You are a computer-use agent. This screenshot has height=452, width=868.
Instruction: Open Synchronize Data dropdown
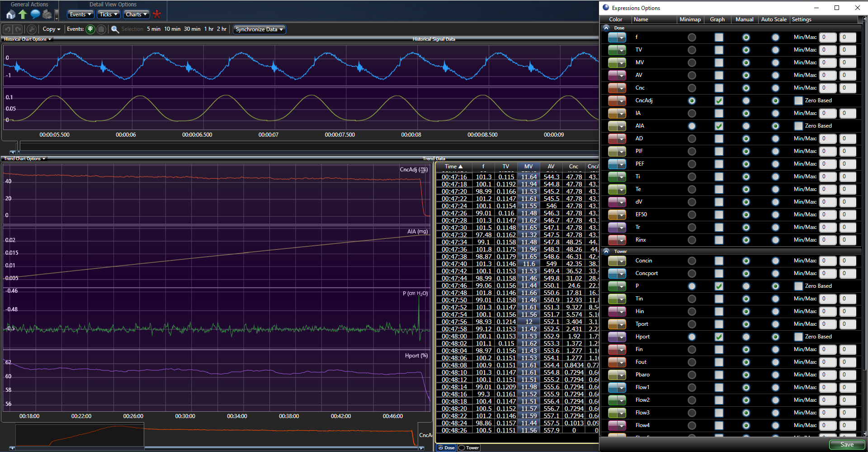pyautogui.click(x=259, y=29)
